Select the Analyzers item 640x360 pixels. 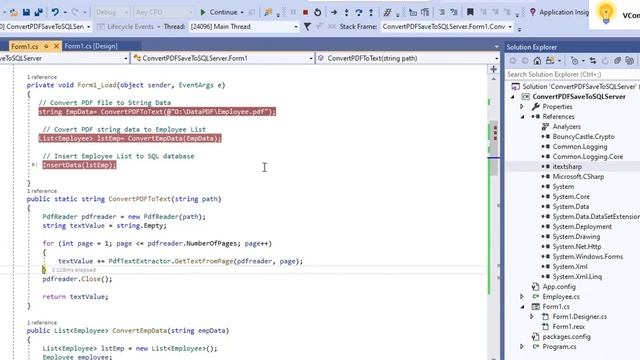click(566, 127)
